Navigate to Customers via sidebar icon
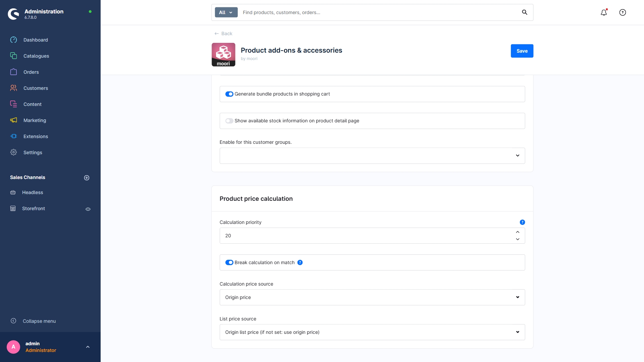 [13, 88]
